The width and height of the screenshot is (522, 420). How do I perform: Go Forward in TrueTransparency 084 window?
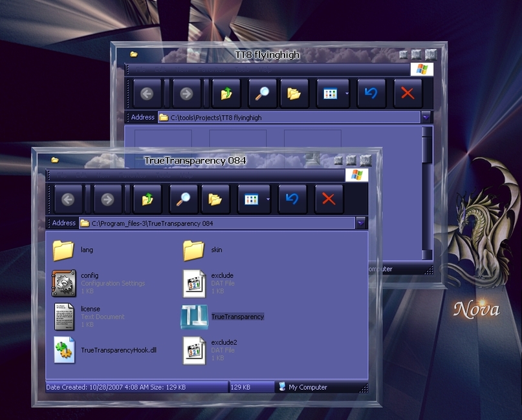pos(107,199)
